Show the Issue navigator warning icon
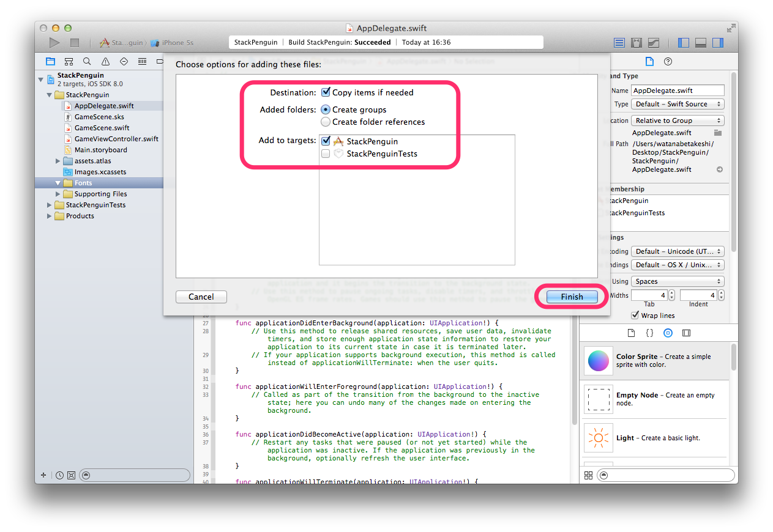The width and height of the screenshot is (773, 532). point(104,61)
